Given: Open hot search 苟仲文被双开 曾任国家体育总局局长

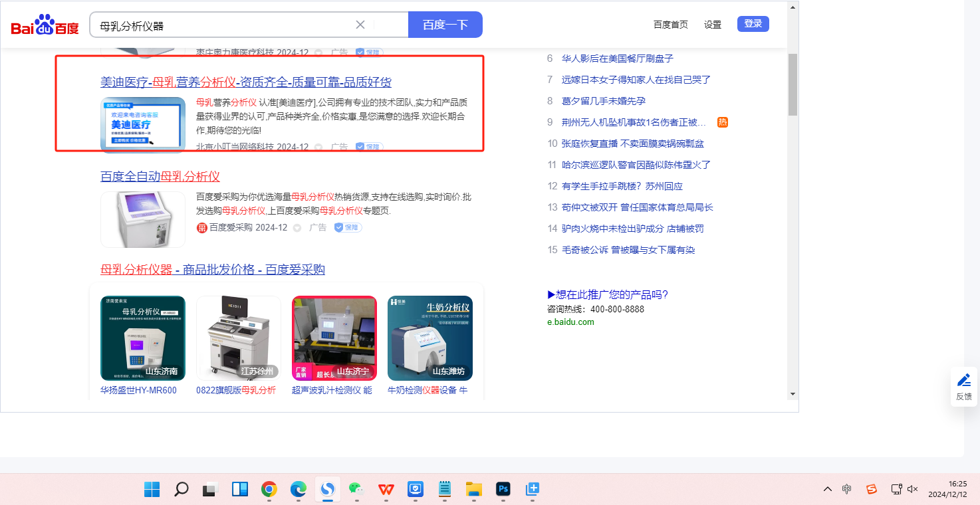Looking at the screenshot, I should [638, 207].
